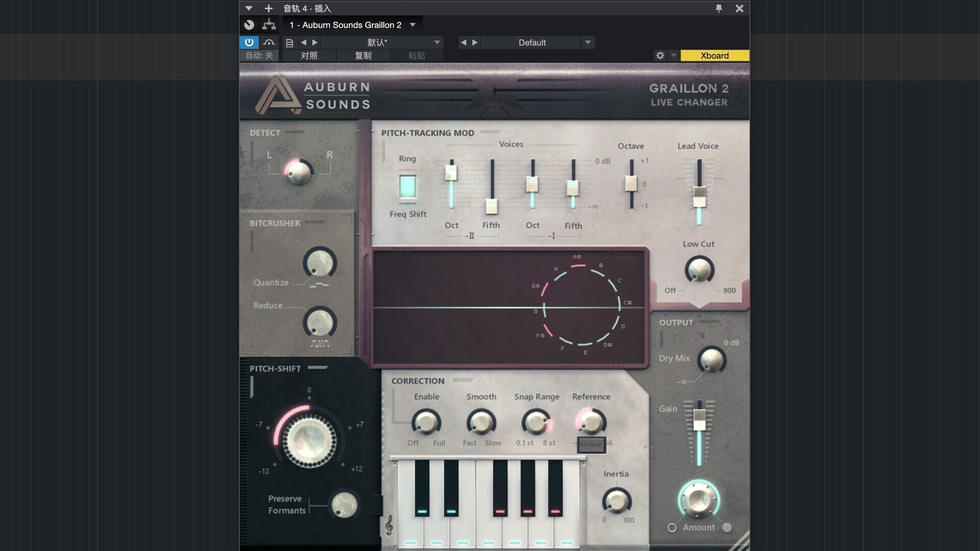The width and height of the screenshot is (980, 551).
Task: Click the Oct -II voice fader
Action: point(451,173)
